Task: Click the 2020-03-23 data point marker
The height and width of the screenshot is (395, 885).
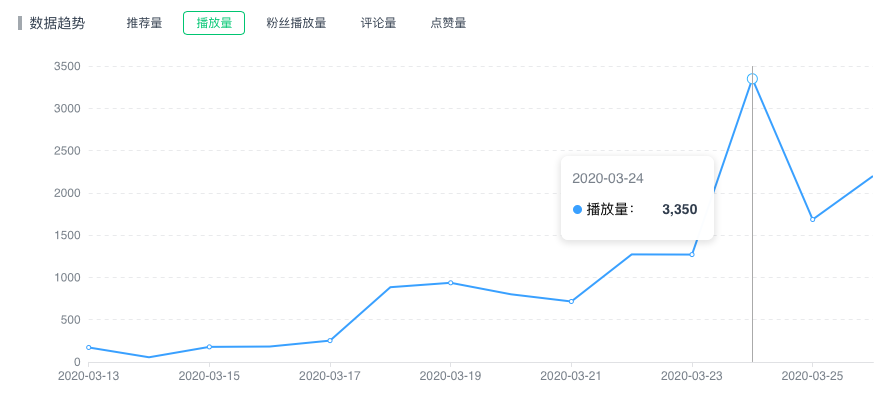Action: (x=692, y=254)
